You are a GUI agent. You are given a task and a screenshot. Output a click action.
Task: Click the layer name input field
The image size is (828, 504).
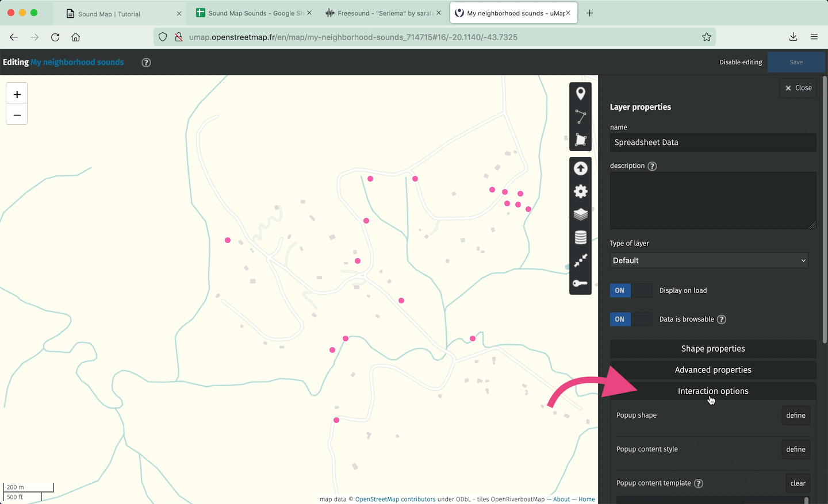click(x=712, y=143)
